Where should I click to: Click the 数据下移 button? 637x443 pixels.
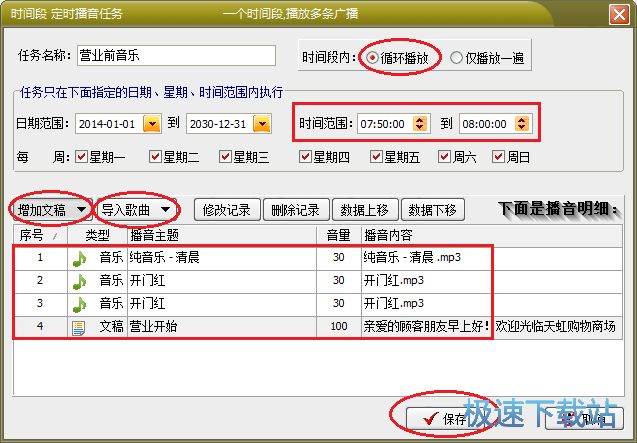click(433, 210)
